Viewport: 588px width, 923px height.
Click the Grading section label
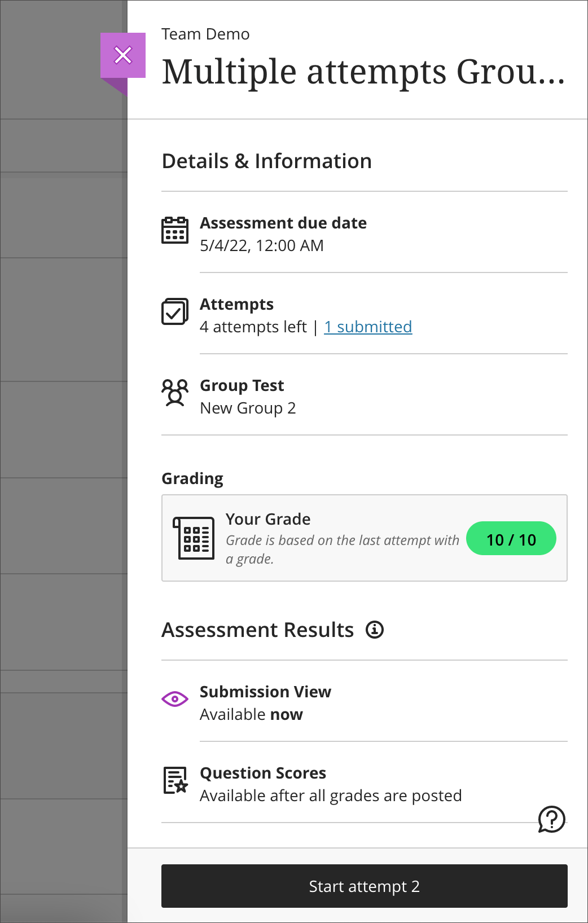(x=192, y=478)
